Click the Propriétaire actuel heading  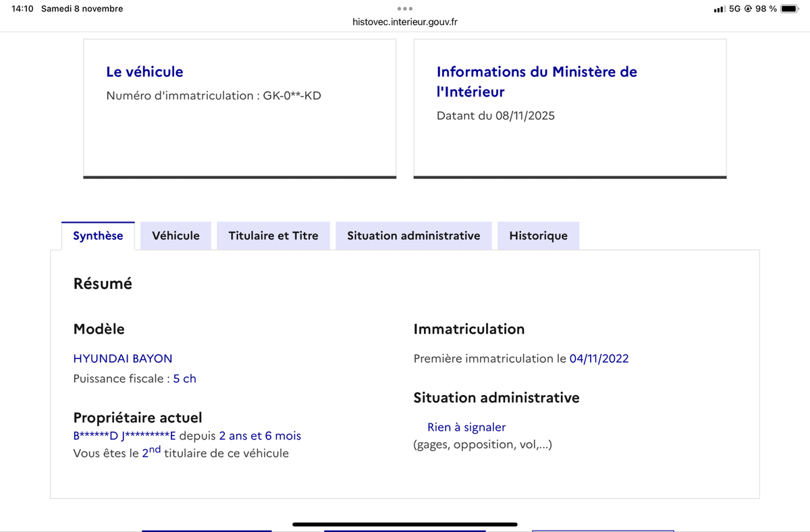coord(138,418)
